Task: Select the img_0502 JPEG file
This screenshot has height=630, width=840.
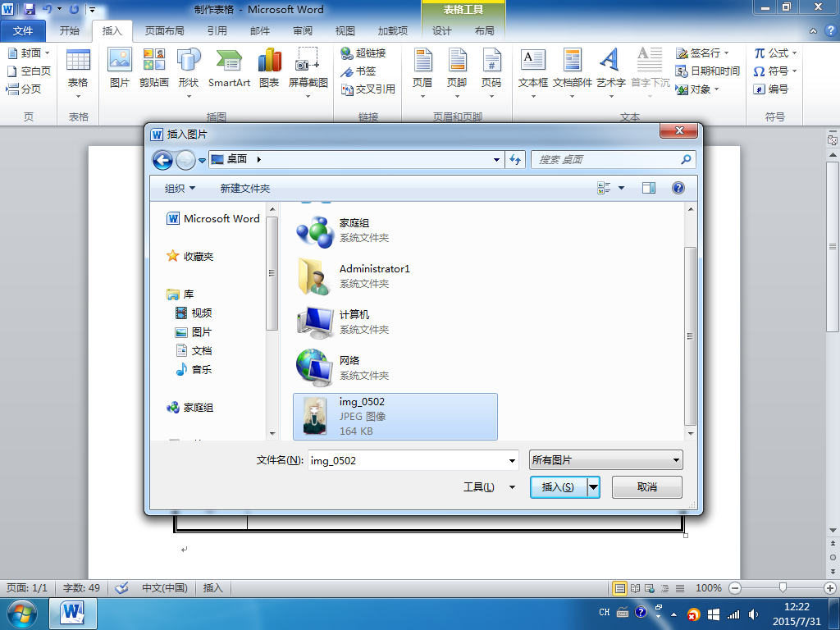Action: tap(395, 417)
